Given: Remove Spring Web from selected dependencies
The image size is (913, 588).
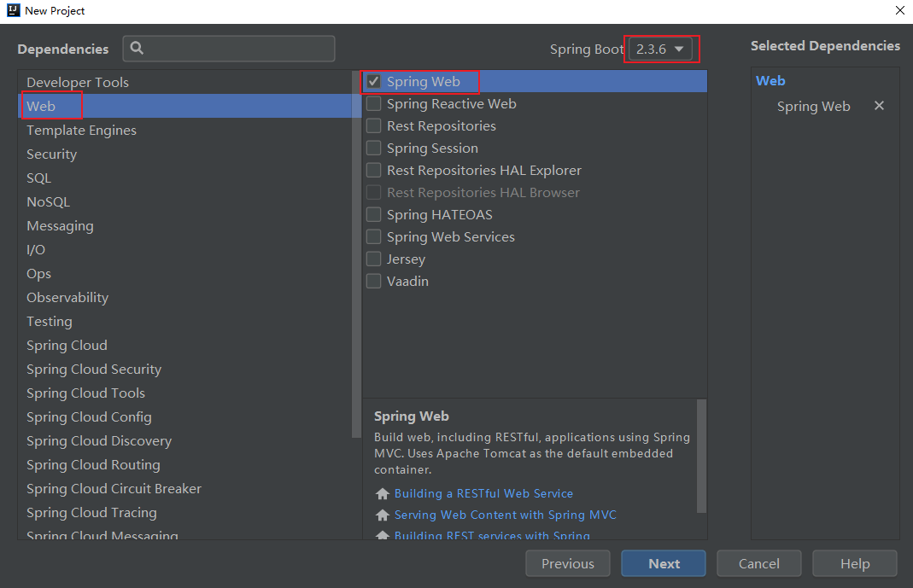Looking at the screenshot, I should pos(879,106).
